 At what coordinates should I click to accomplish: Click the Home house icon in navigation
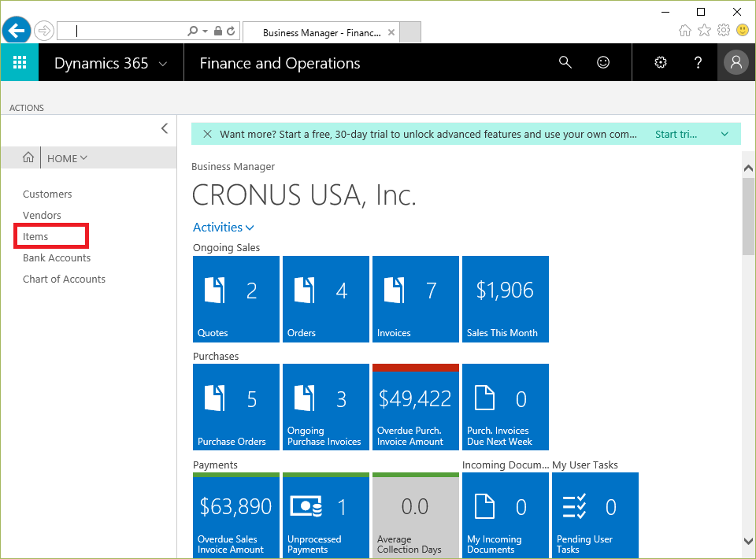tap(28, 157)
